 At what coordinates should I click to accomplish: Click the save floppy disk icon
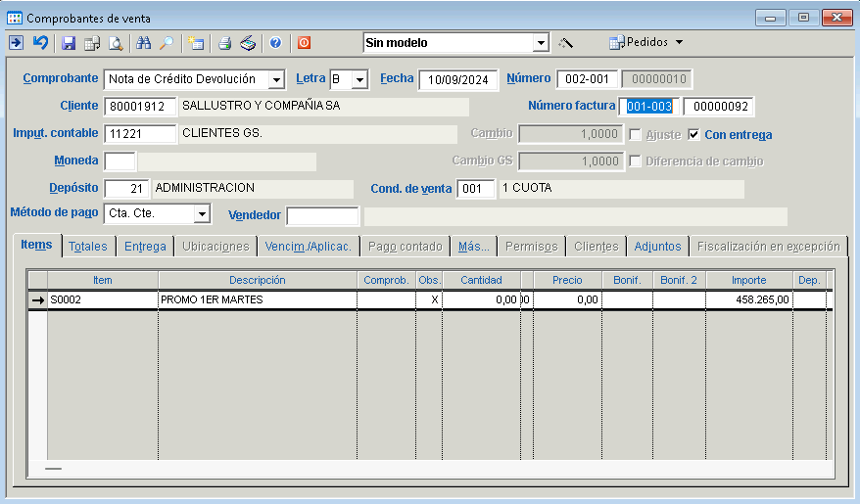(x=69, y=43)
